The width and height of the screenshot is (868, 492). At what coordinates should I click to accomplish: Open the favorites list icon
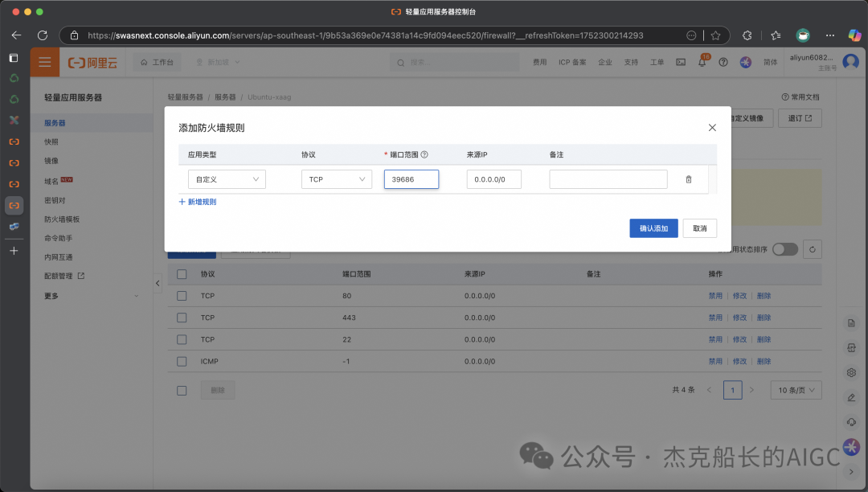(x=776, y=35)
